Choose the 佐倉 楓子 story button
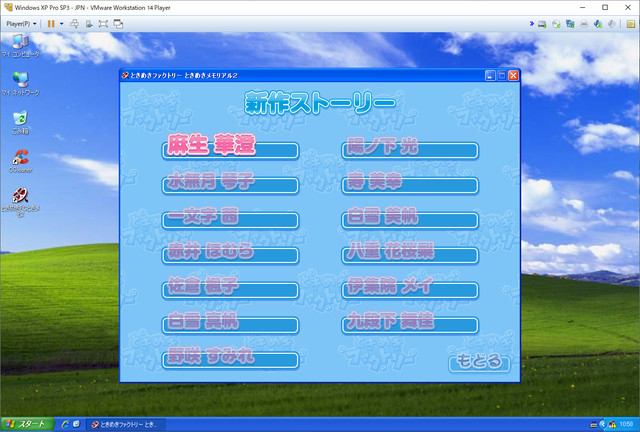Screen dimensions: 640x432 click(230, 290)
